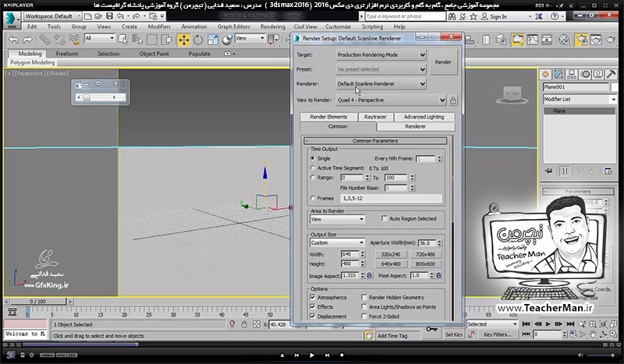This screenshot has width=624, height=364.
Task: Click the Open File folder icon
Action: (x=98, y=16)
